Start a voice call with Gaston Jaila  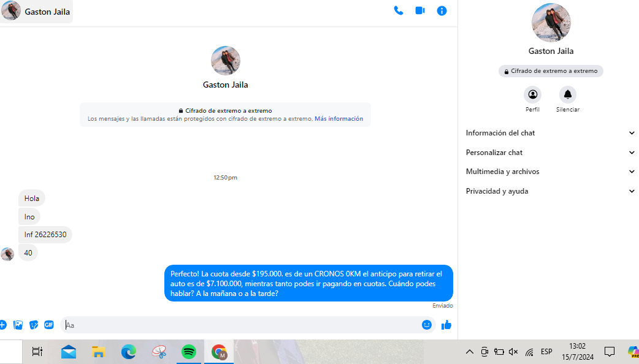pyautogui.click(x=398, y=11)
